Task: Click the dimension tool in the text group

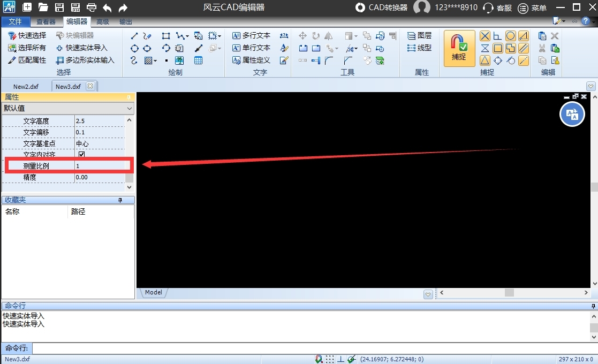Action: [x=284, y=36]
